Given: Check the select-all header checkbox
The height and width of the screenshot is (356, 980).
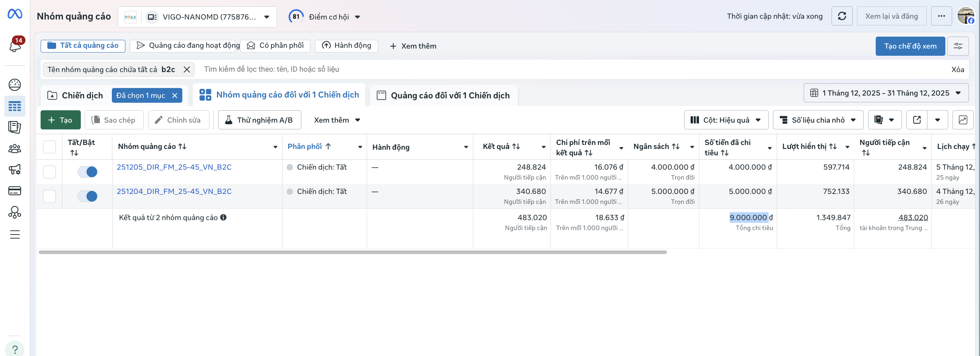Looking at the screenshot, I should [x=49, y=147].
